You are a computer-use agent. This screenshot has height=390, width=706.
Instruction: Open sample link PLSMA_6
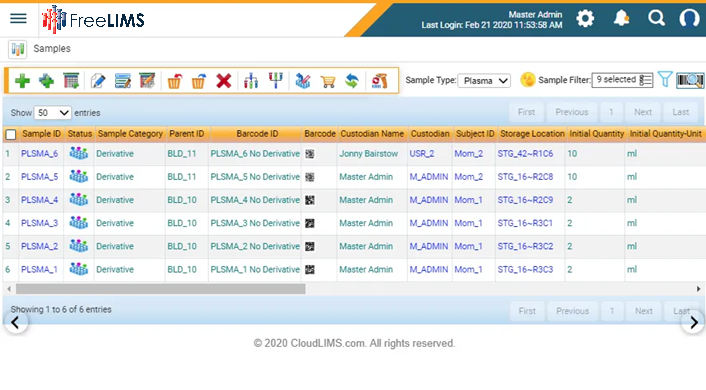tap(40, 154)
